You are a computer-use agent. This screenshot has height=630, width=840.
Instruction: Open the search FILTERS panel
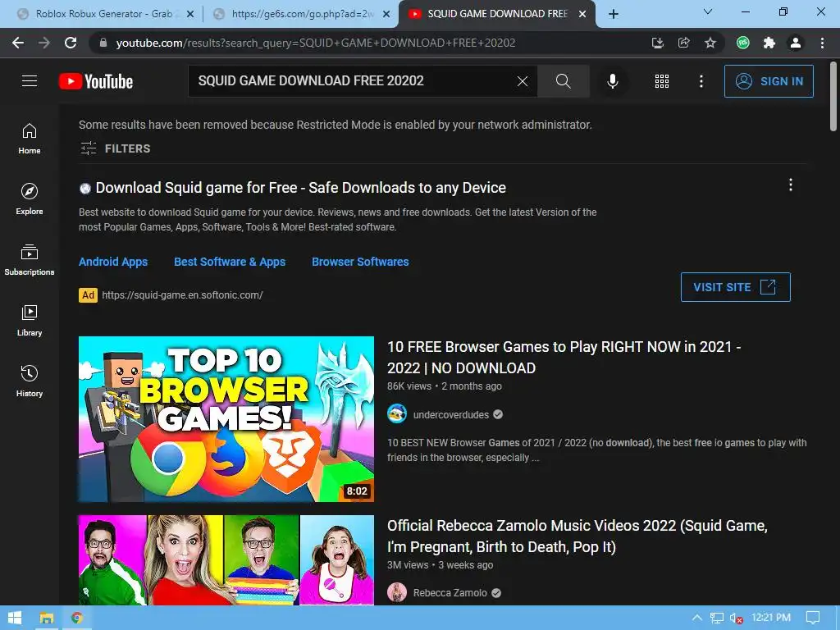pyautogui.click(x=115, y=148)
